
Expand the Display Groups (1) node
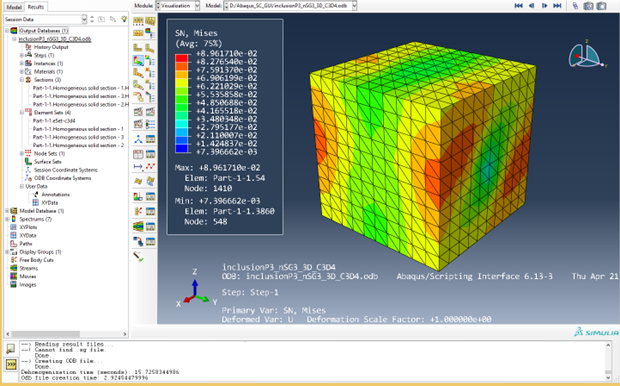click(x=7, y=252)
